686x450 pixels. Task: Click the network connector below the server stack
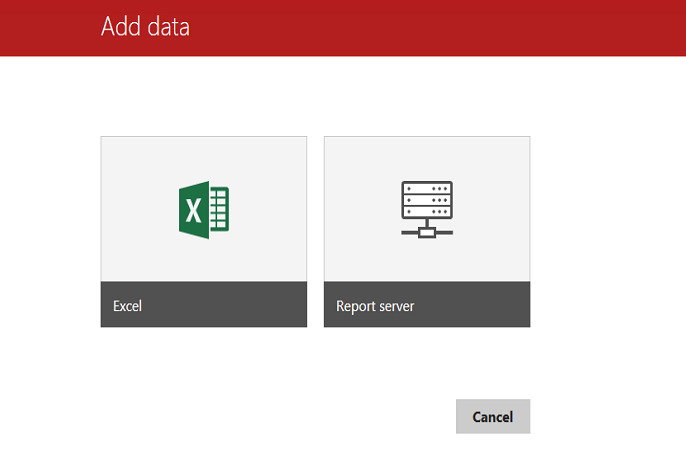click(x=427, y=232)
